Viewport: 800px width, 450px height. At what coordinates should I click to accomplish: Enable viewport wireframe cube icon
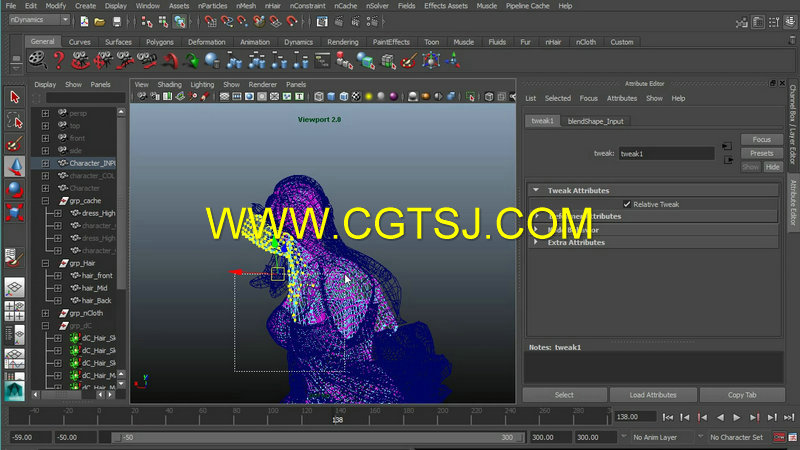319,96
